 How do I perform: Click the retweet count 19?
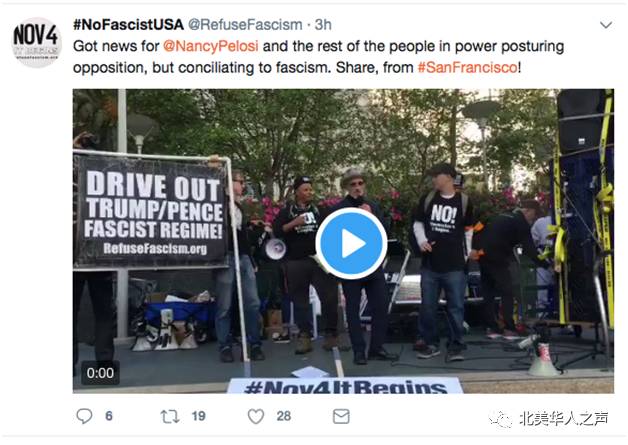199,416
